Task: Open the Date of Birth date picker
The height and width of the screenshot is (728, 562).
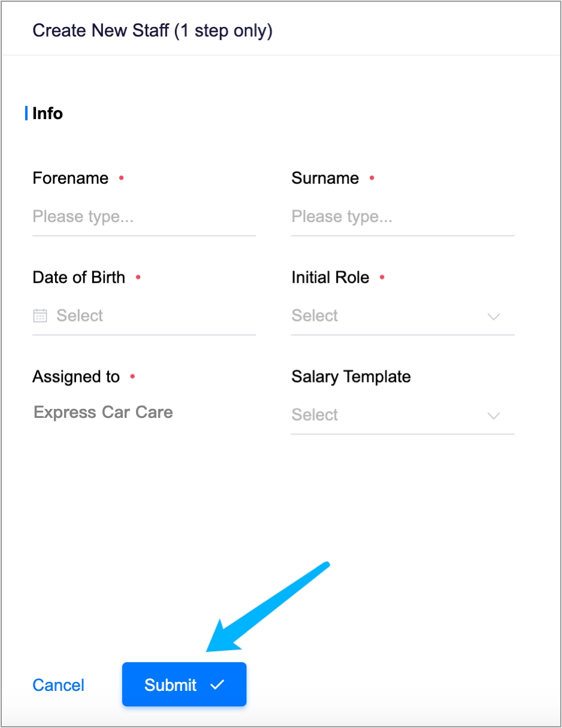Action: tap(144, 316)
